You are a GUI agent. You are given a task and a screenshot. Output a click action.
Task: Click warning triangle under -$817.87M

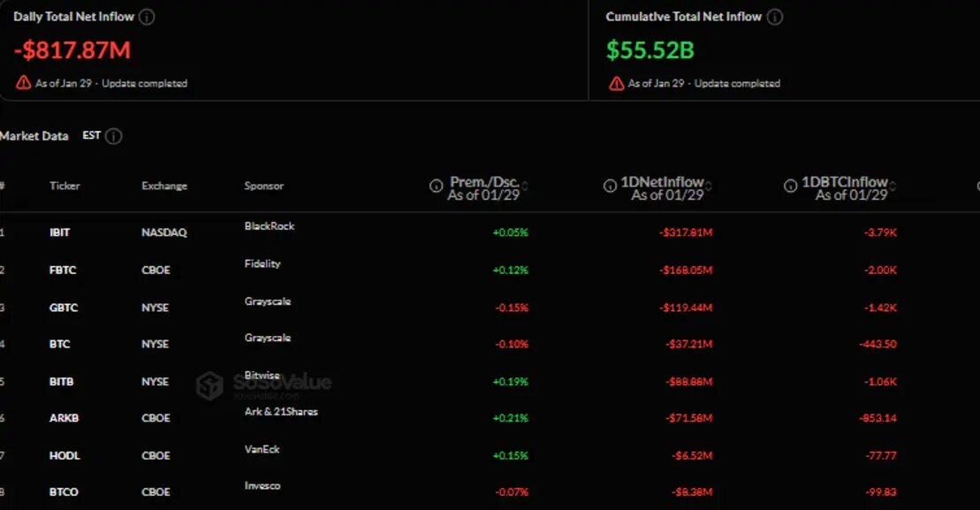(24, 82)
